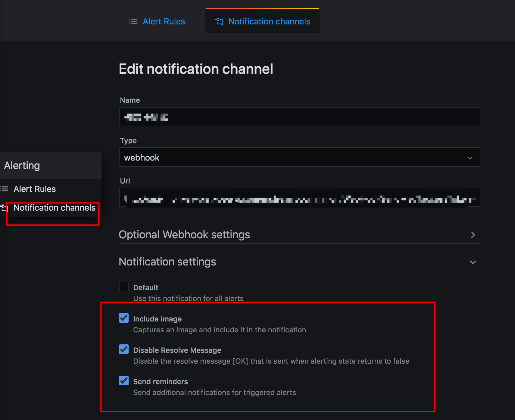Click the channel icon on the Notification channels tab
The height and width of the screenshot is (420, 515).
click(x=219, y=21)
